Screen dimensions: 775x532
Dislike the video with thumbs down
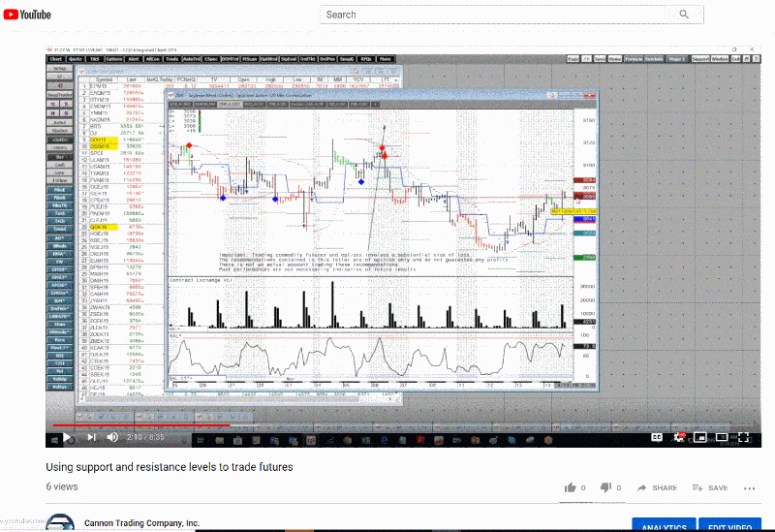(607, 487)
